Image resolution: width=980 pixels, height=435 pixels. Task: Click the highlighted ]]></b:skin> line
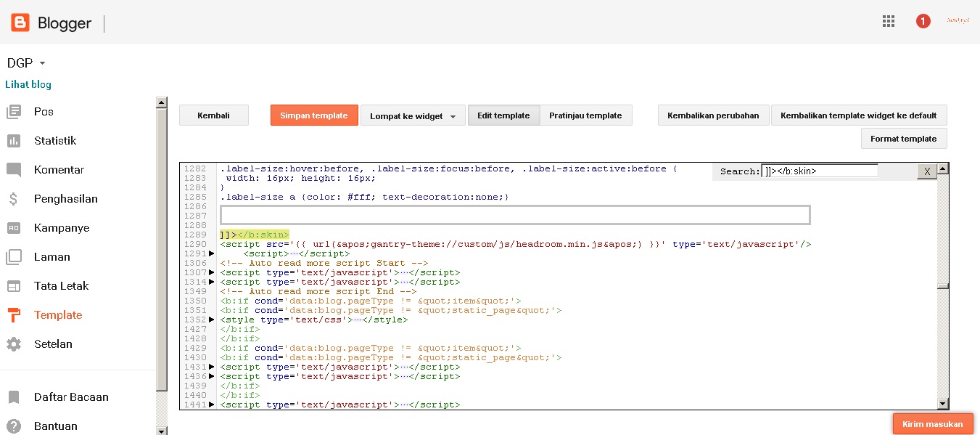(x=255, y=235)
